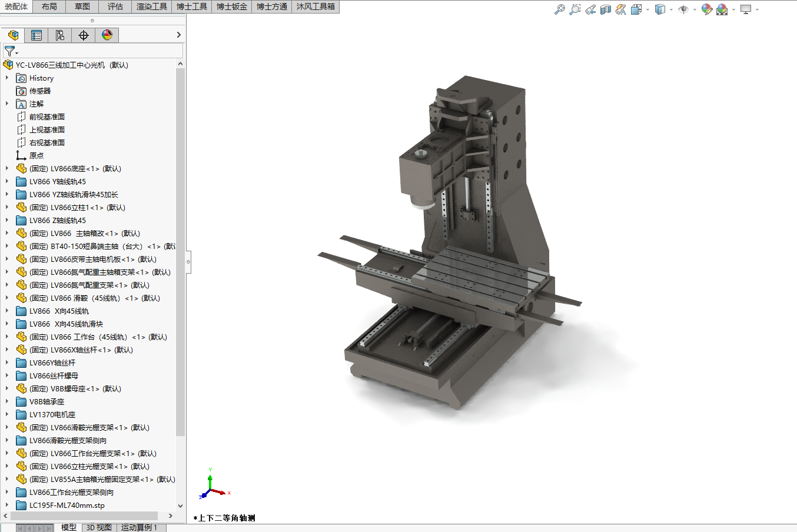The height and width of the screenshot is (532, 797).
Task: Open the 博士工具 ribbon tab
Action: [192, 6]
